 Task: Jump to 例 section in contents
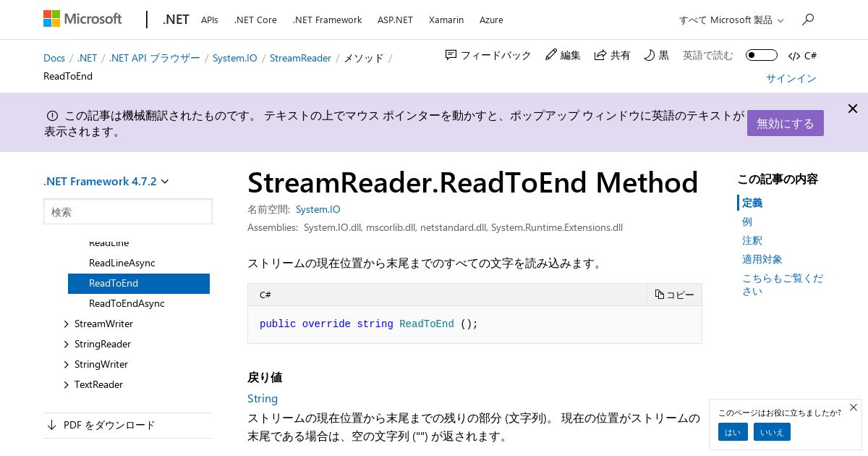(x=747, y=221)
